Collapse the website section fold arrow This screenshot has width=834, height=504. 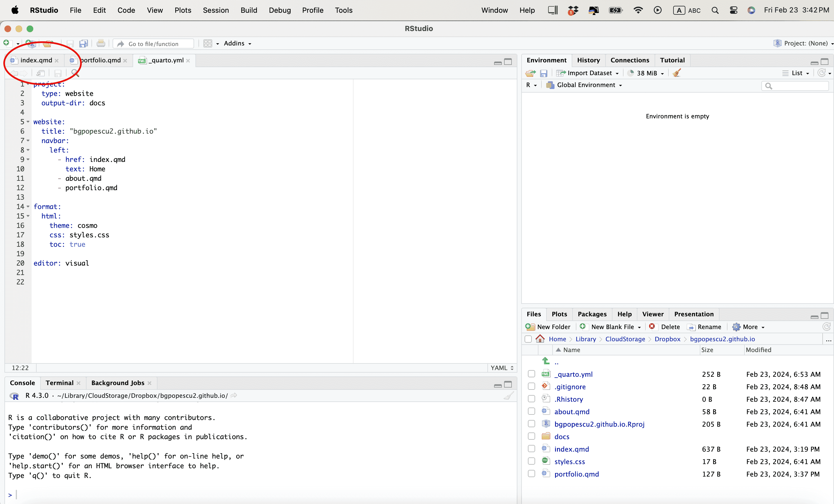(28, 121)
